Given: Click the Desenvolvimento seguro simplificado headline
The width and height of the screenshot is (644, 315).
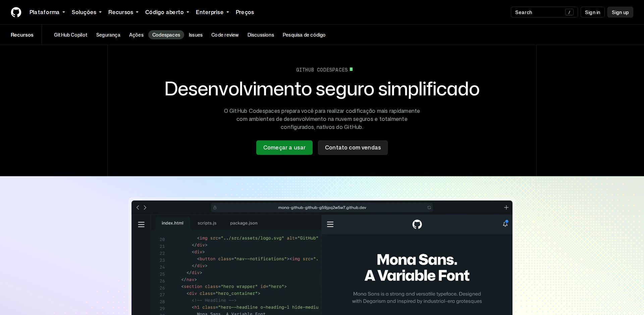Looking at the screenshot, I should point(322,89).
